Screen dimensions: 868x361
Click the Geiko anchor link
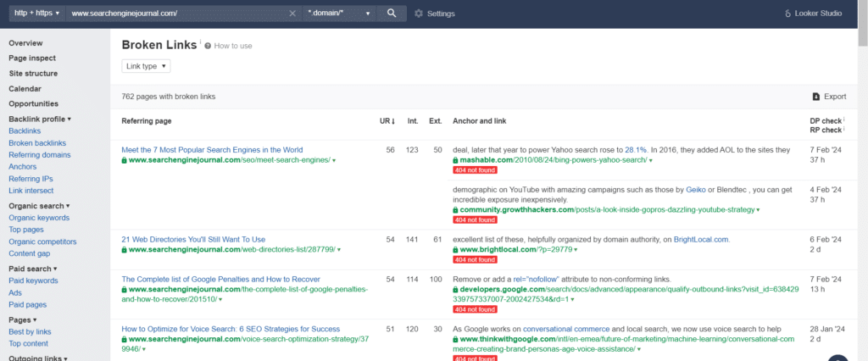(696, 190)
